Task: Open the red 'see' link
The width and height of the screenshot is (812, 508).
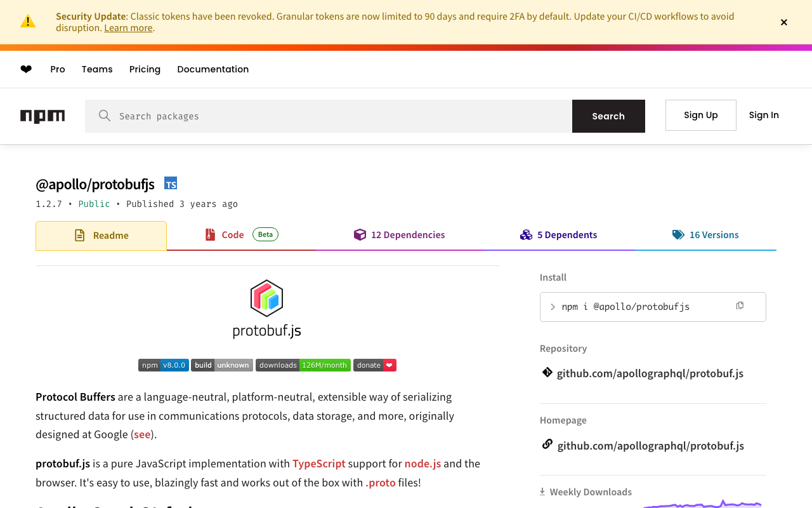Action: click(142, 434)
